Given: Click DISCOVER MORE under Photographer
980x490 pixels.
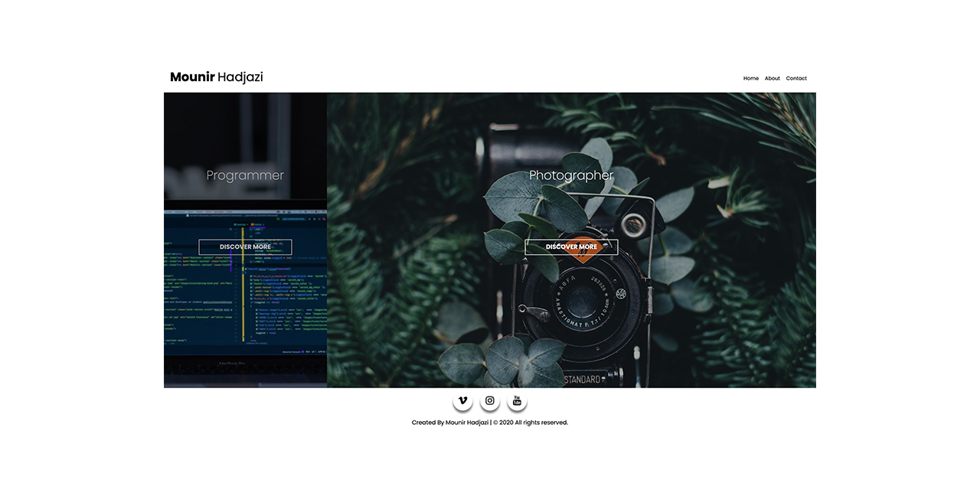Looking at the screenshot, I should 571,247.
